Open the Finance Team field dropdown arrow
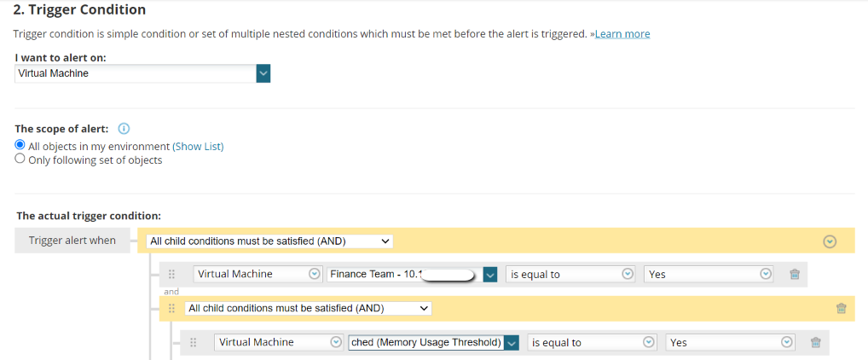 coord(490,274)
